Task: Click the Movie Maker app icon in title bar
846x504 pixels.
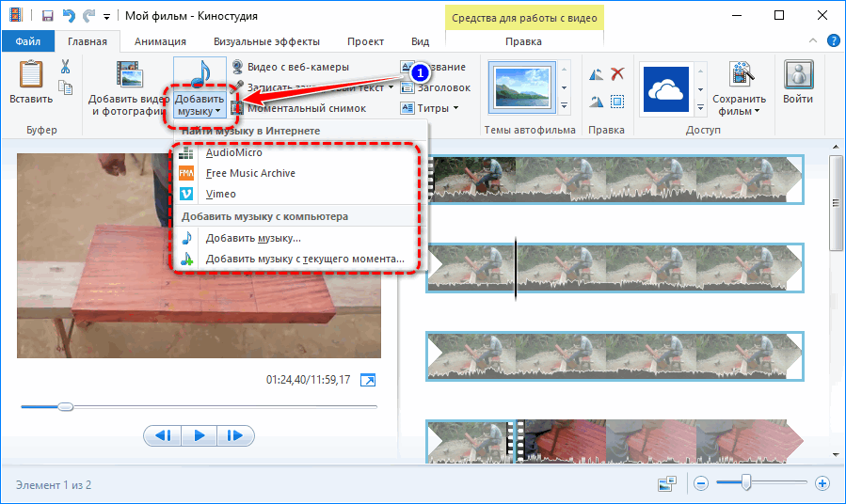Action: tap(16, 16)
